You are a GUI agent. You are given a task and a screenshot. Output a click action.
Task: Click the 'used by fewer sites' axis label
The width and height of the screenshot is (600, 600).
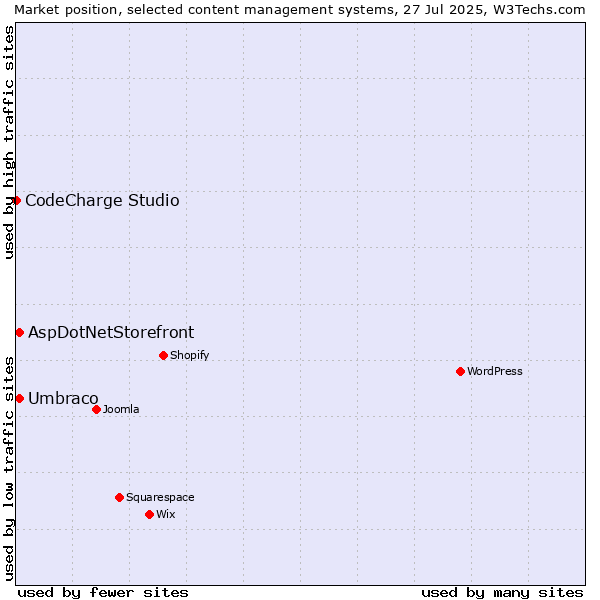point(103,593)
